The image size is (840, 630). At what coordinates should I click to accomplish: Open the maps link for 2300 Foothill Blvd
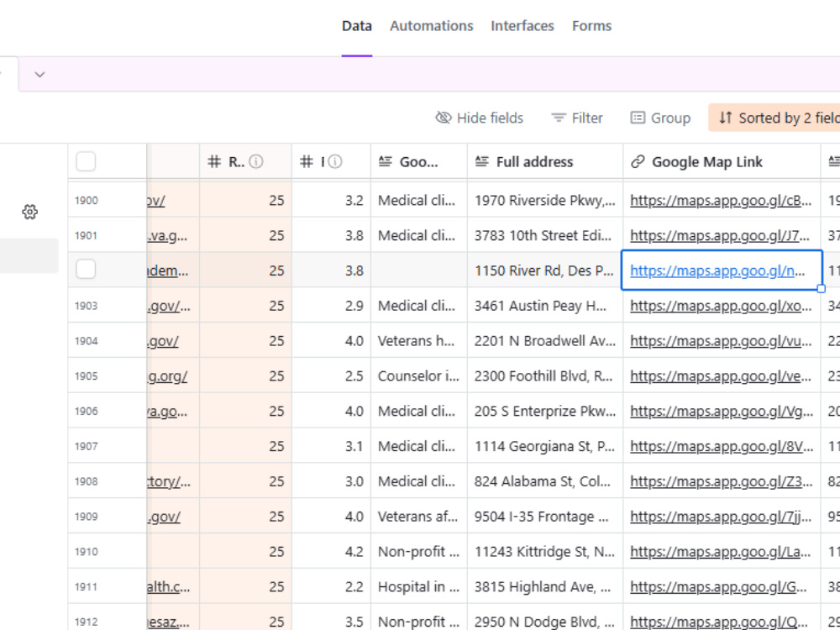pos(721,376)
